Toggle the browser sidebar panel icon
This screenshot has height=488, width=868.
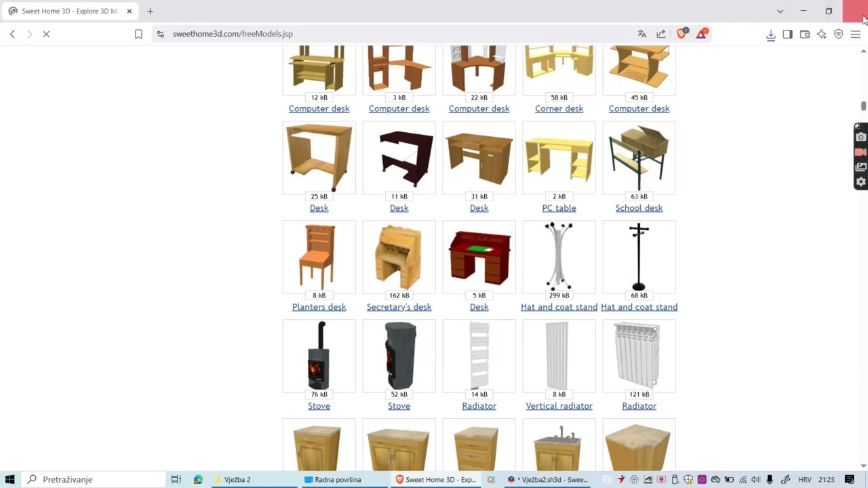pyautogui.click(x=787, y=34)
